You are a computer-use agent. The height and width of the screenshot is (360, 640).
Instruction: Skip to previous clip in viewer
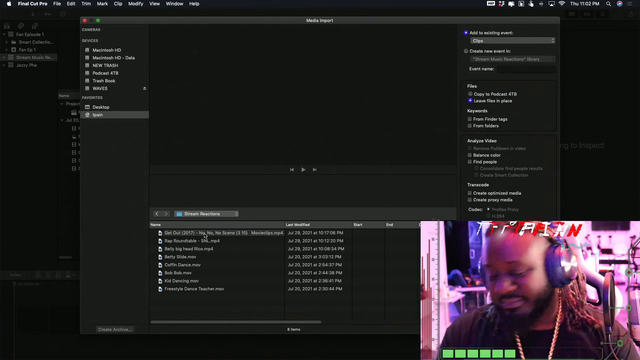[x=292, y=169]
